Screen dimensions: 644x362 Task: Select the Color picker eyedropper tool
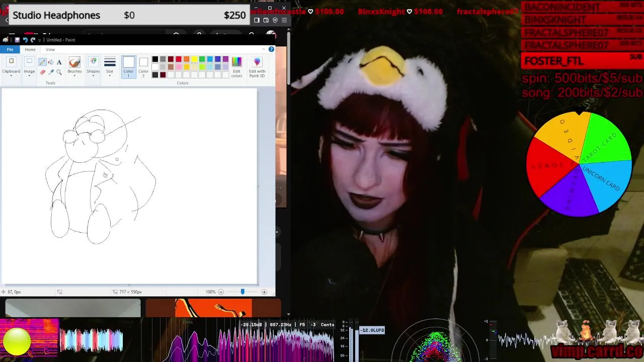click(x=51, y=72)
